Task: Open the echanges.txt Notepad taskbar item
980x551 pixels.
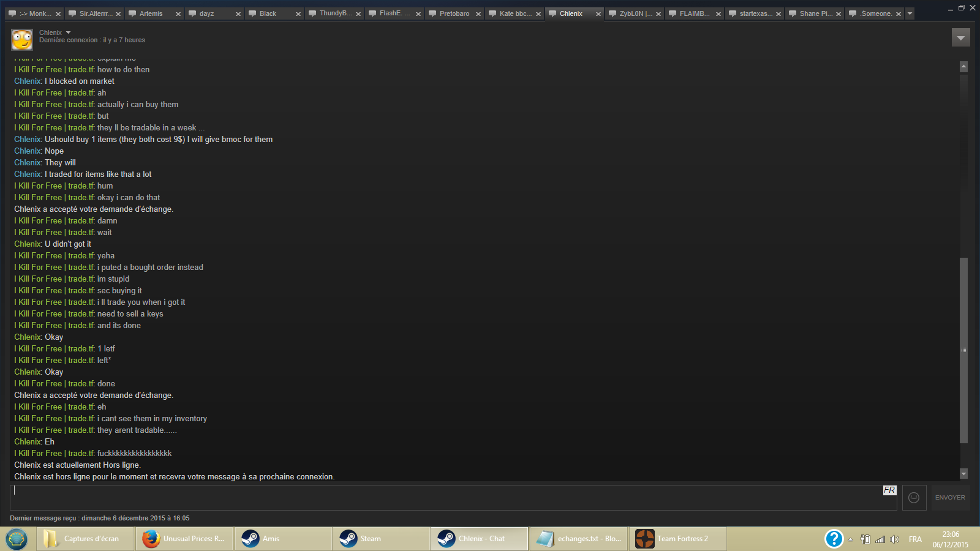Action: (579, 539)
